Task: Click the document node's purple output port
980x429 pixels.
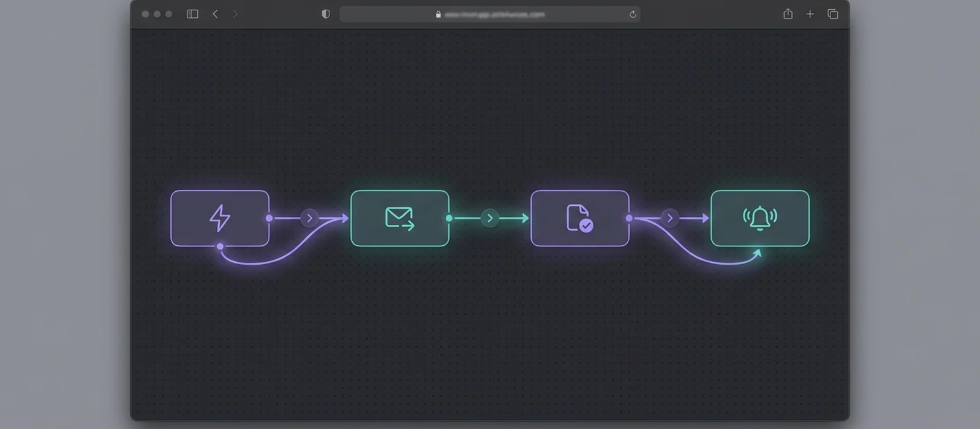Action: [x=630, y=218]
